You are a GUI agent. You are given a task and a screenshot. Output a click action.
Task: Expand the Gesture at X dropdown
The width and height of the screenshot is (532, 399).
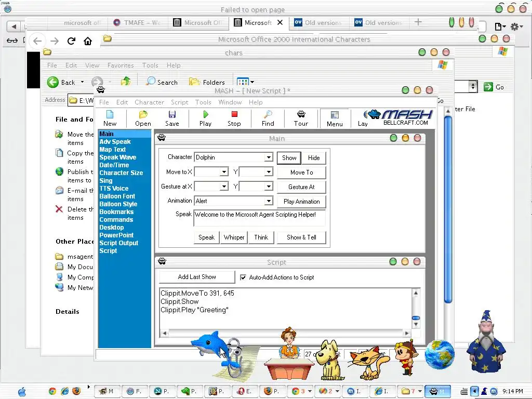pos(223,187)
